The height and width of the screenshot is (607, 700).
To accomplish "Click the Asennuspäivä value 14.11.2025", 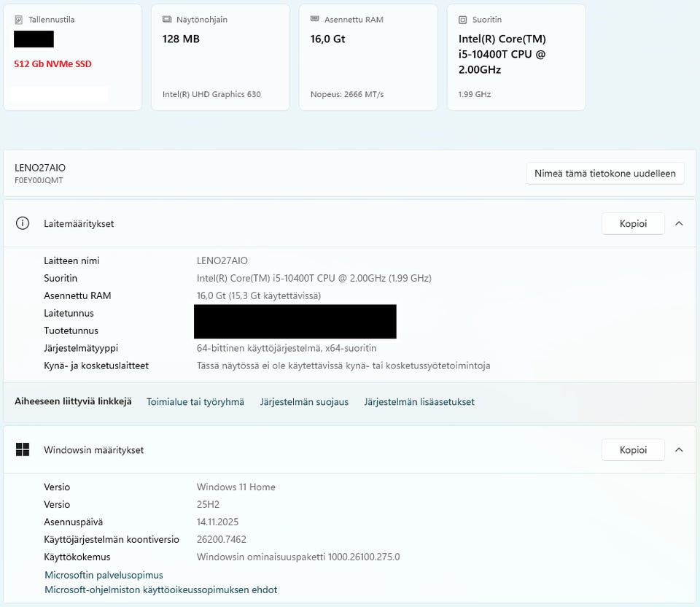I will coord(217,522).
